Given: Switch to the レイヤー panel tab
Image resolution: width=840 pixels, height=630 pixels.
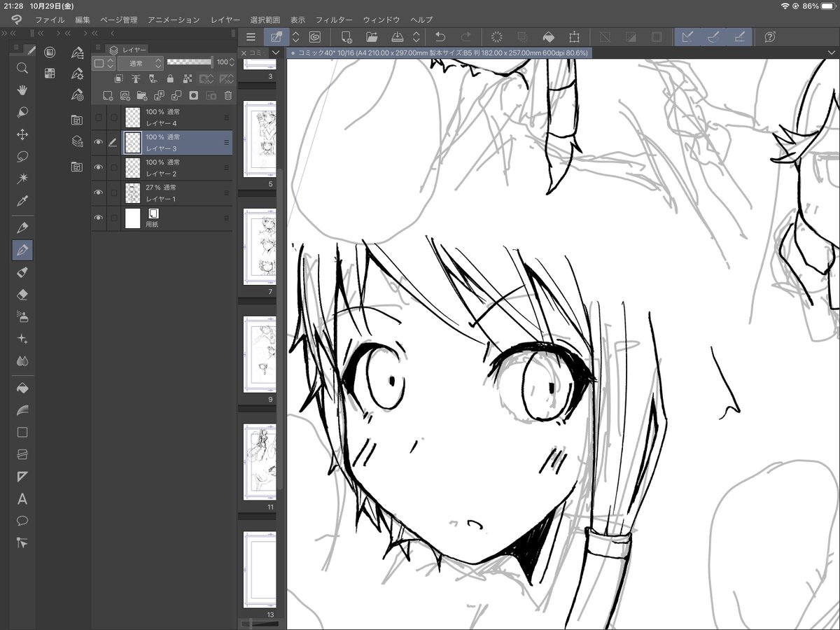Looking at the screenshot, I should (129, 50).
